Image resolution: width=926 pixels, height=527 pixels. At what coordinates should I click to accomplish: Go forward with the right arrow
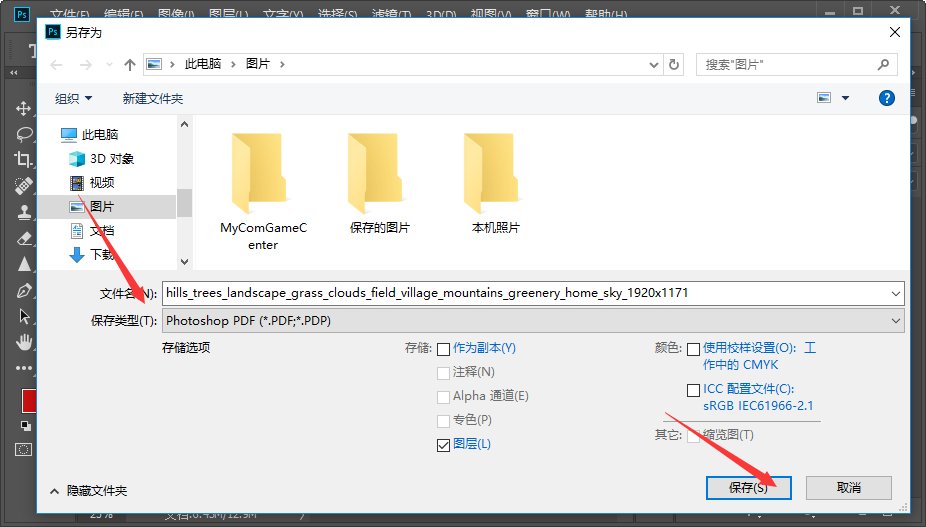(86, 65)
